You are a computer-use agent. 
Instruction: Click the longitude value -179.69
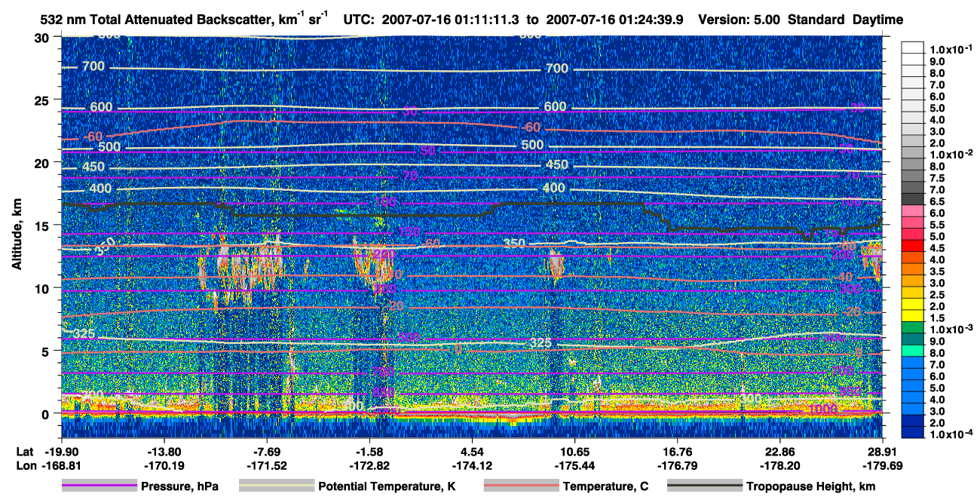pyautogui.click(x=883, y=465)
